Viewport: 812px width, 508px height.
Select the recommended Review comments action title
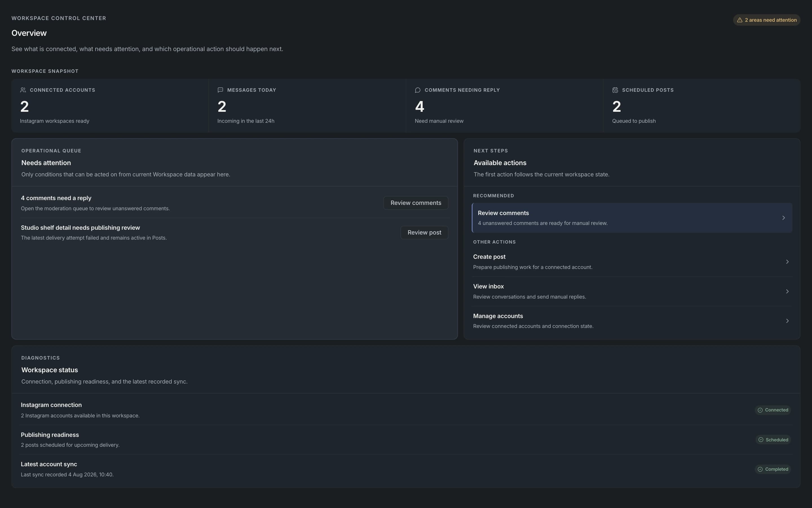(x=503, y=213)
